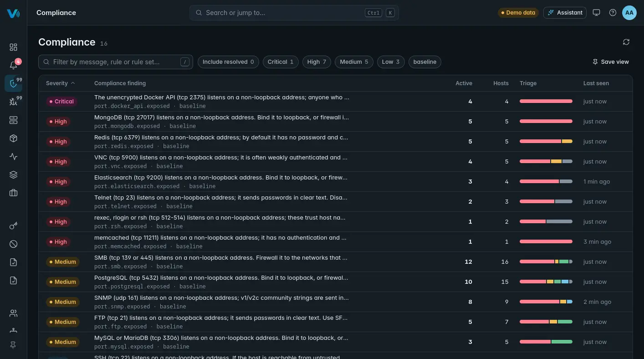Open the help question mark icon
The width and height of the screenshot is (644, 359).
(613, 13)
